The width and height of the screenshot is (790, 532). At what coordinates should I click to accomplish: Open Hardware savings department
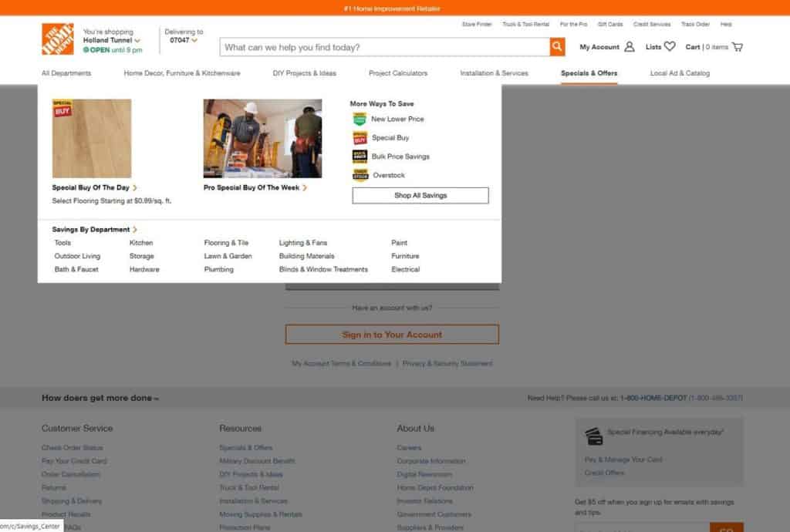point(144,269)
